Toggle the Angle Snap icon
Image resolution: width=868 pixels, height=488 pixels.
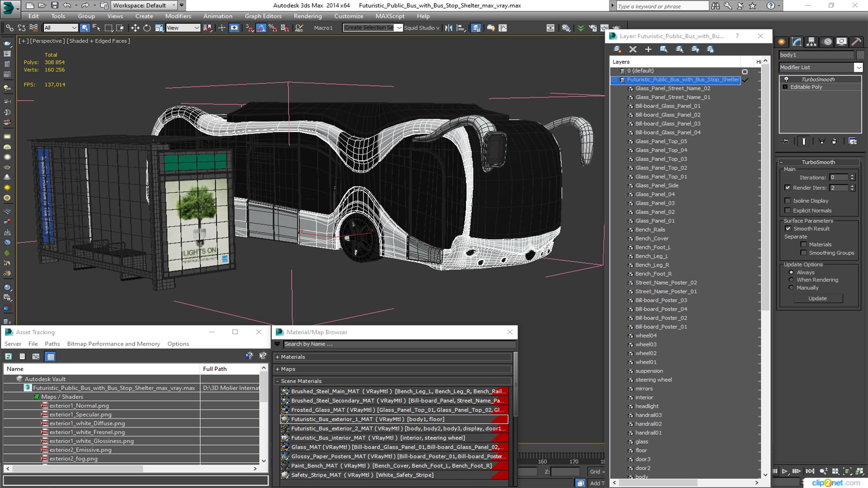tap(261, 28)
